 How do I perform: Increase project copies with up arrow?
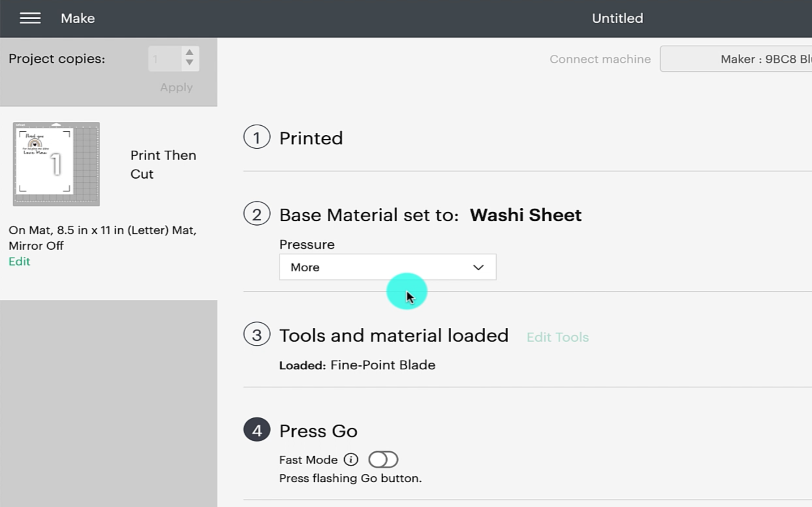189,53
